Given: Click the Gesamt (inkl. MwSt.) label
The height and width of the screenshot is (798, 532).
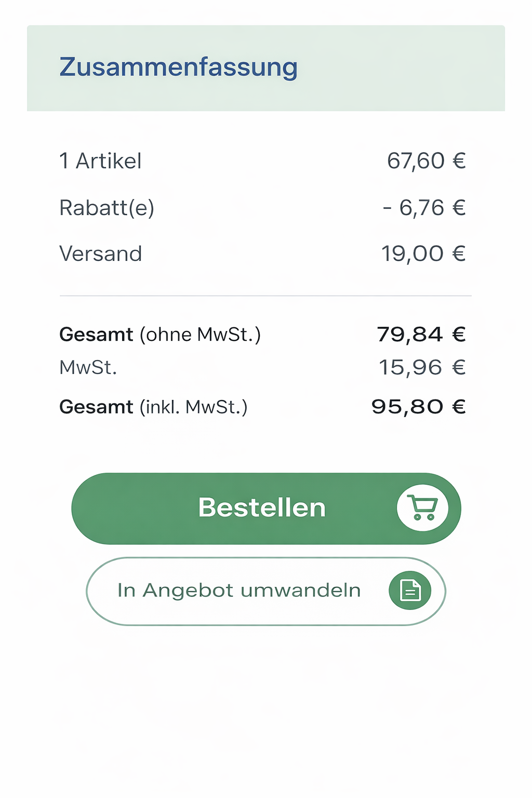Looking at the screenshot, I should pyautogui.click(x=153, y=407).
